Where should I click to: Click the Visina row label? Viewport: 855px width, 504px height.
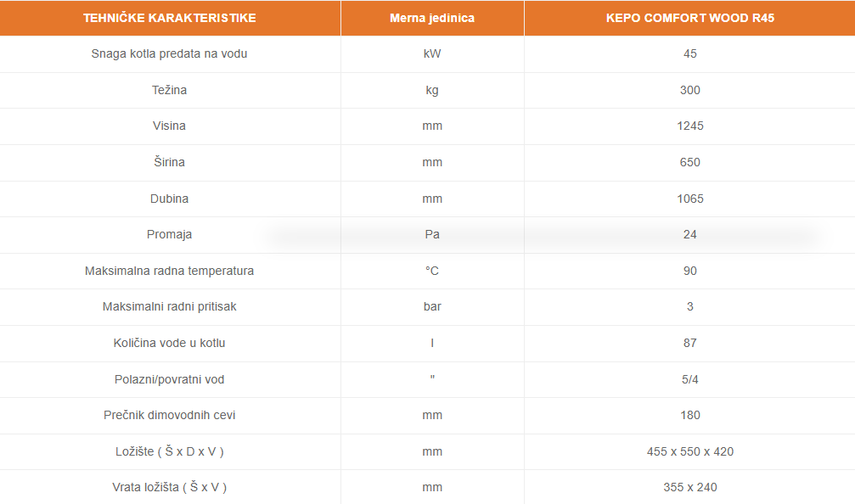(x=170, y=126)
